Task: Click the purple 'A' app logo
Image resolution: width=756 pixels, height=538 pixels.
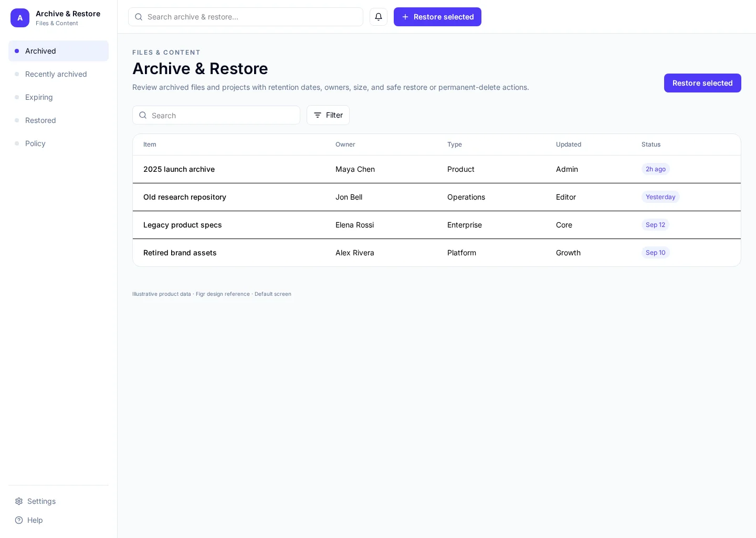Action: (20, 18)
